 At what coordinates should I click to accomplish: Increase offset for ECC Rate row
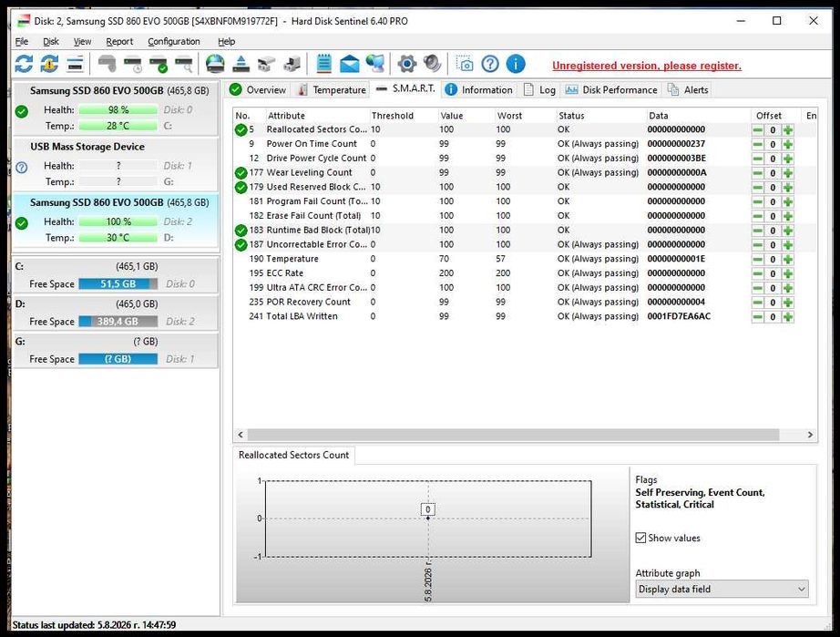(787, 273)
